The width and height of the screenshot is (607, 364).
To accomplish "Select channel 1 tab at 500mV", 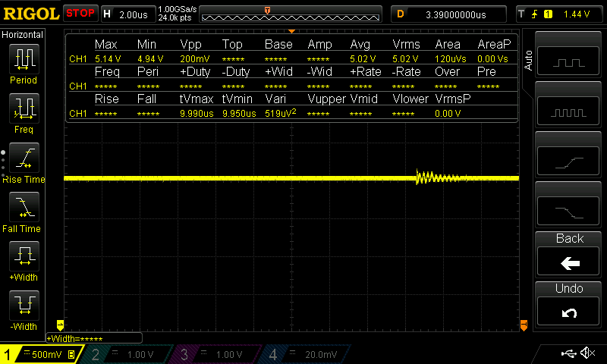I will click(41, 354).
